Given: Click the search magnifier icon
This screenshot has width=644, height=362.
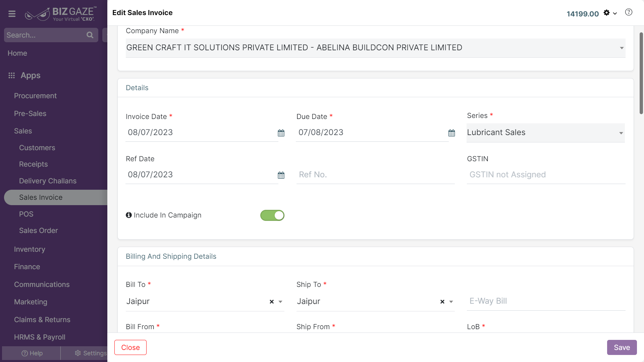Looking at the screenshot, I should click(90, 35).
